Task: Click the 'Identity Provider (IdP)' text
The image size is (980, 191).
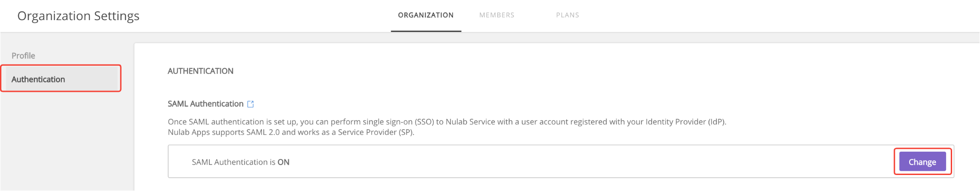Action: [x=685, y=122]
